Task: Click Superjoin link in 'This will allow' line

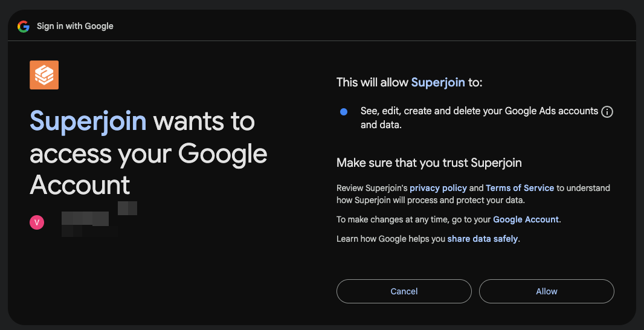Action: [438, 83]
